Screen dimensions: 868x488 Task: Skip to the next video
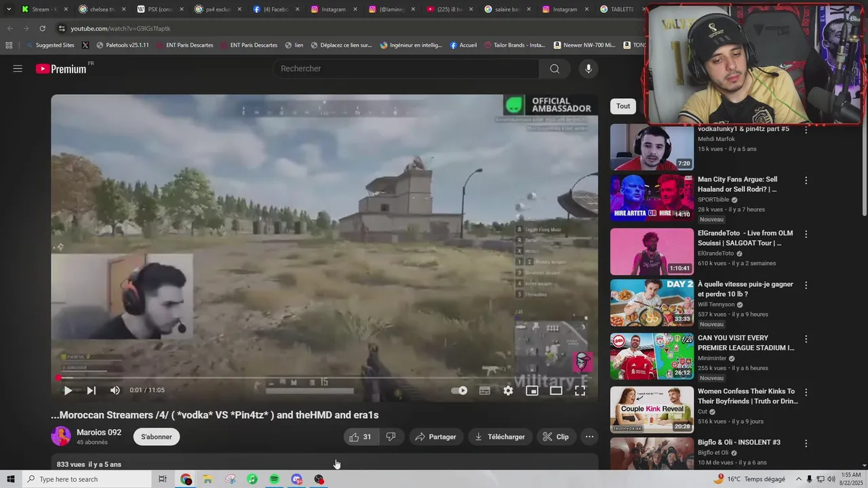pyautogui.click(x=91, y=390)
